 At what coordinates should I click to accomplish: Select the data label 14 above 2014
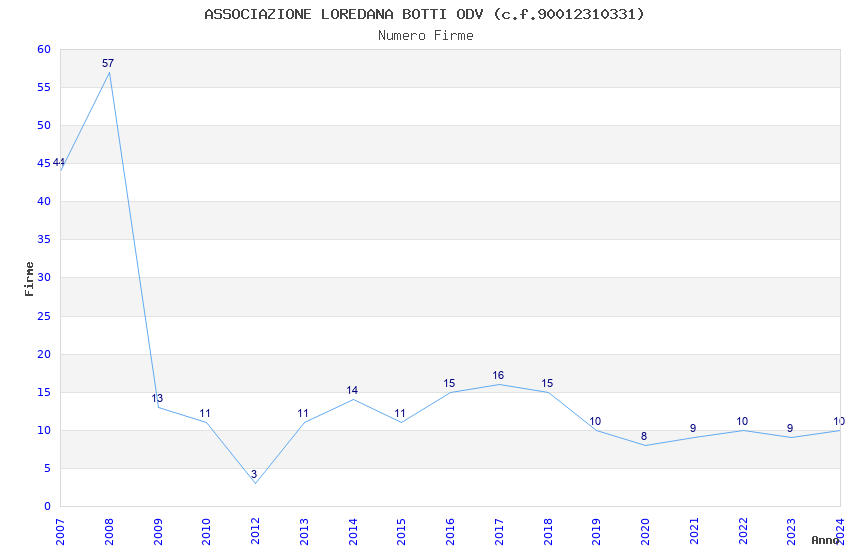(x=352, y=390)
